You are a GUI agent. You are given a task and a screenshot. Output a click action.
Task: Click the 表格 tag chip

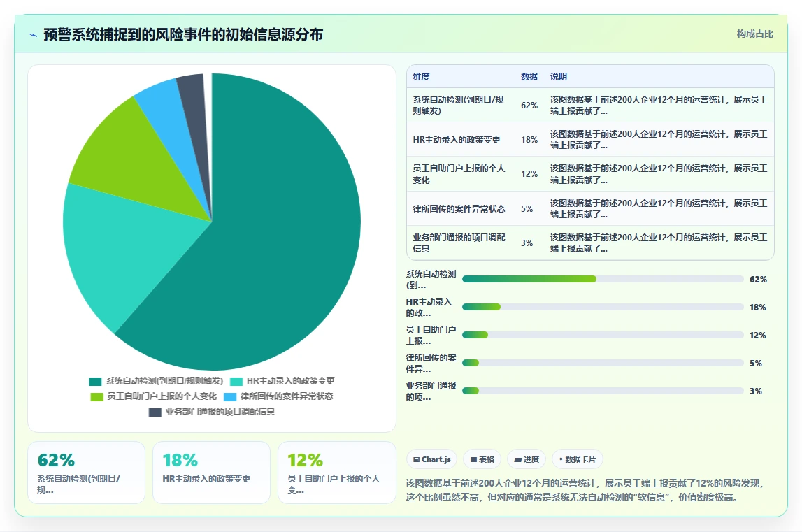(x=482, y=459)
